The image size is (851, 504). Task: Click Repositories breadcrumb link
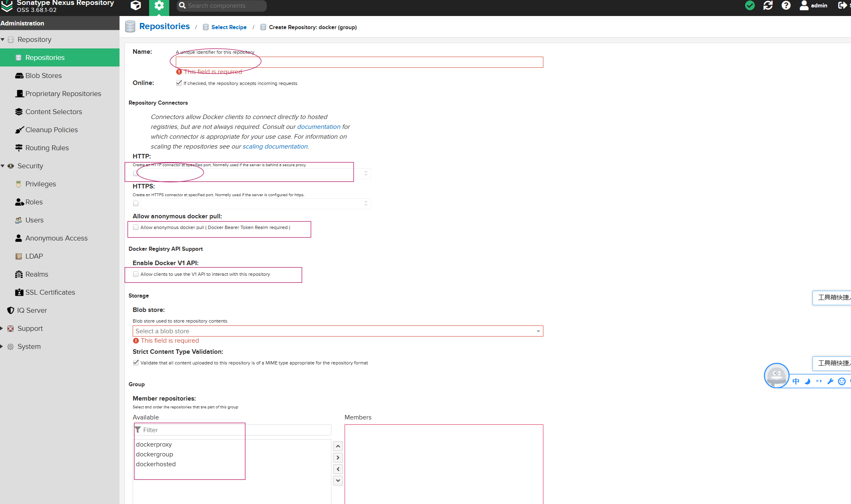164,26
